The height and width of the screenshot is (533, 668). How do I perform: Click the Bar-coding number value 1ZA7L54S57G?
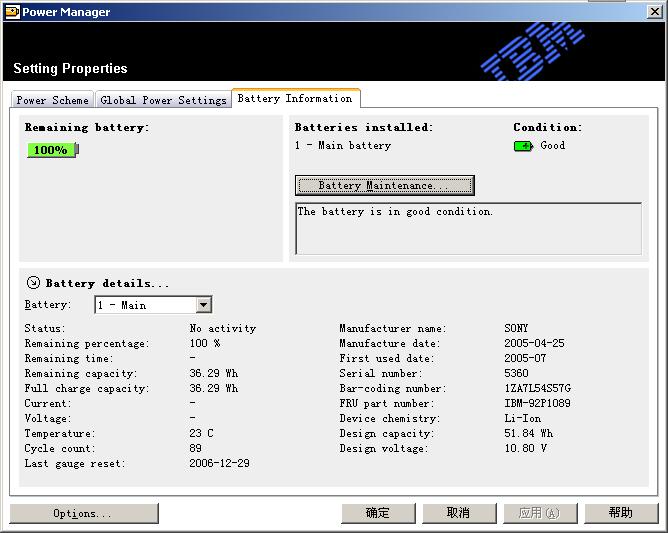click(538, 389)
